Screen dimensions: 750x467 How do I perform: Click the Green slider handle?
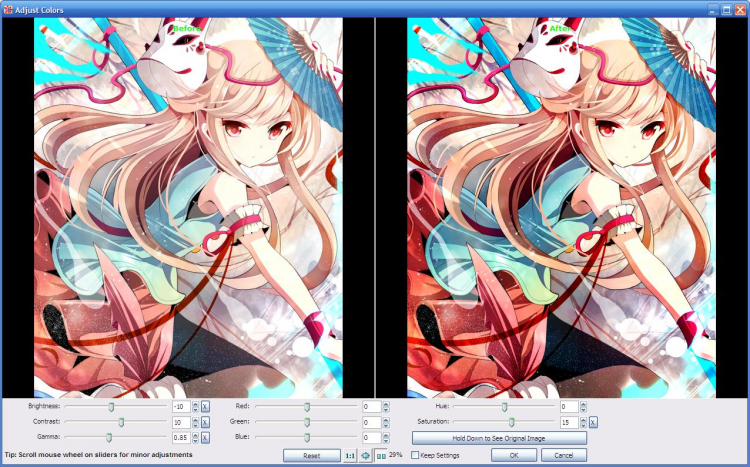(x=307, y=422)
